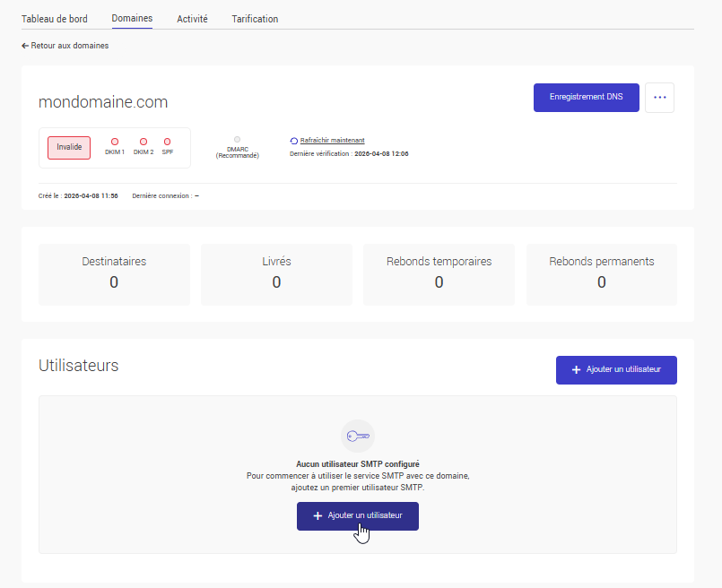Switch to the Tableau de bord tab
The image size is (722, 588).
(55, 18)
